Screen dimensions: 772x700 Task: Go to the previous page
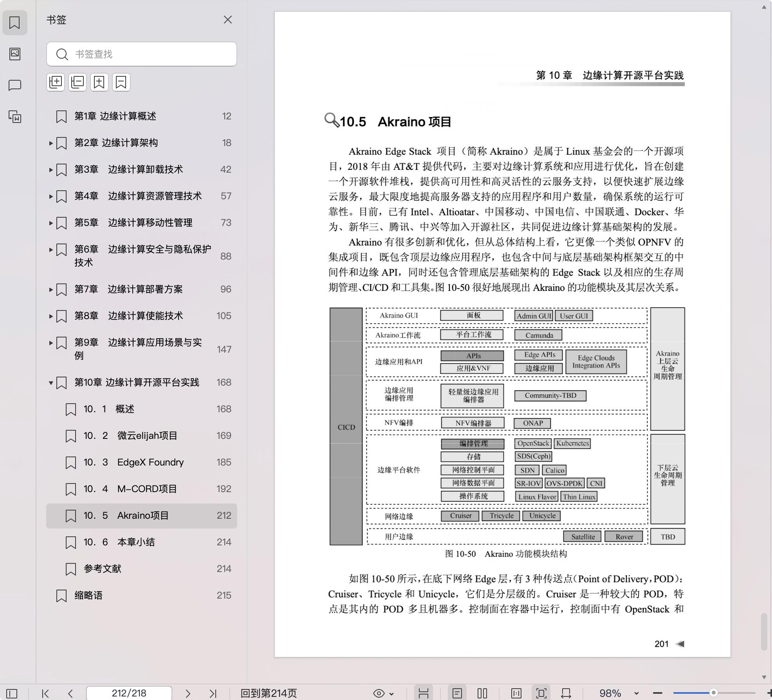[70, 693]
